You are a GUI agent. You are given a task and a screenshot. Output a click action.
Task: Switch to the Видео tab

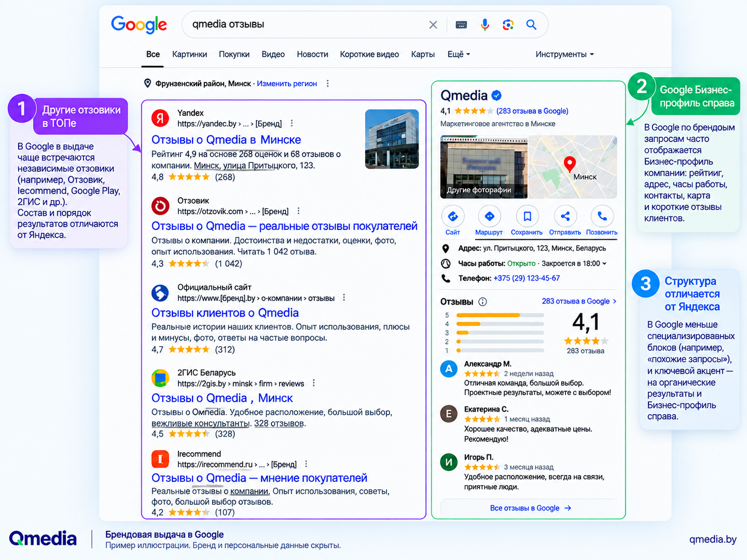tap(273, 54)
